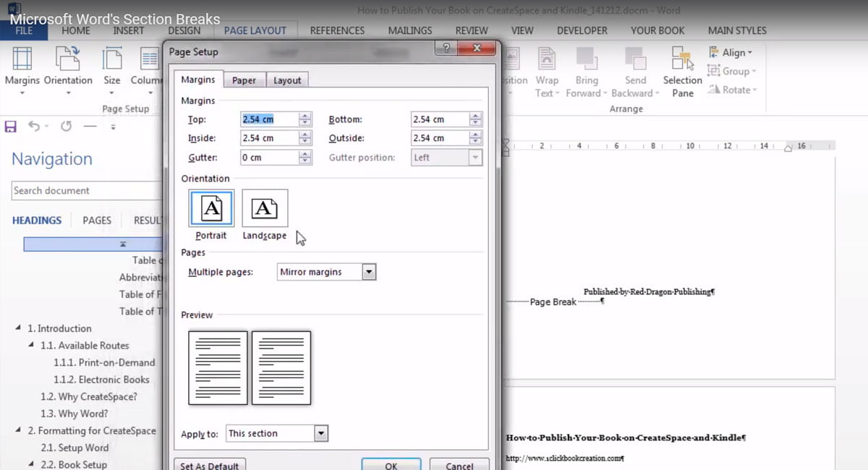Image resolution: width=868 pixels, height=470 pixels.
Task: Open the Group dropdown in Arrange group
Action: pos(732,72)
